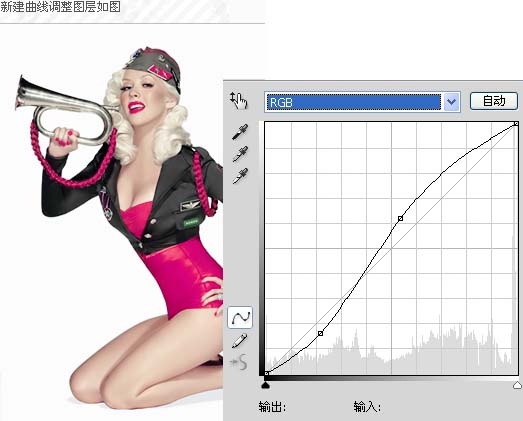Screen dimensions: 523x421
Task: Open the RGB channel dropdown
Action: click(362, 102)
